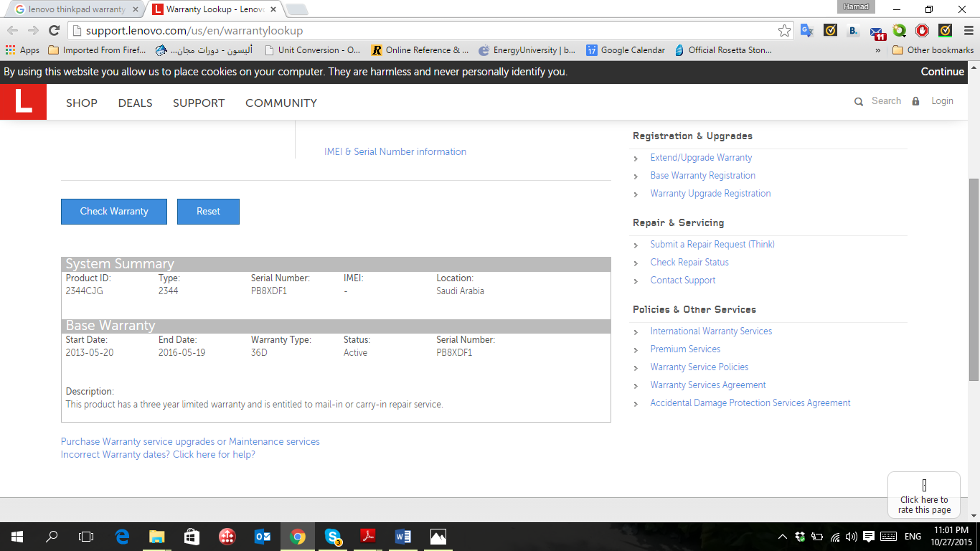Open the Imported From Firefox bookmarks folder
The image size is (980, 551).
[97, 50]
